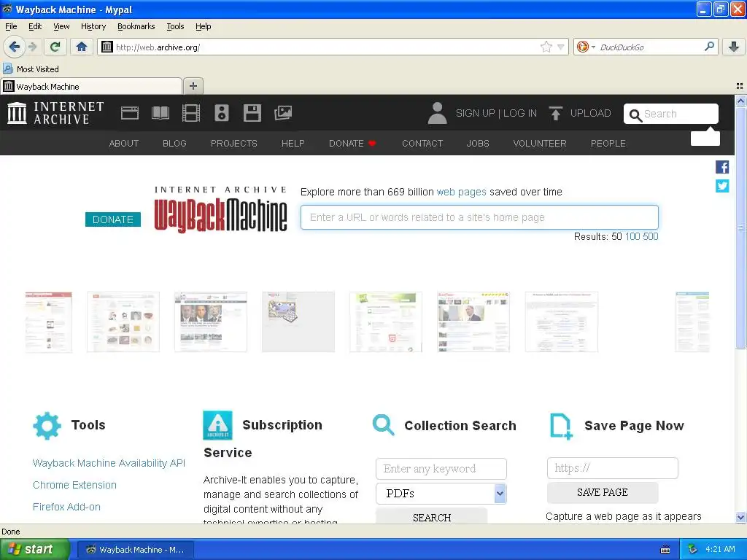Open the tab list grid icon
Image resolution: width=747 pixels, height=560 pixels.
click(740, 86)
